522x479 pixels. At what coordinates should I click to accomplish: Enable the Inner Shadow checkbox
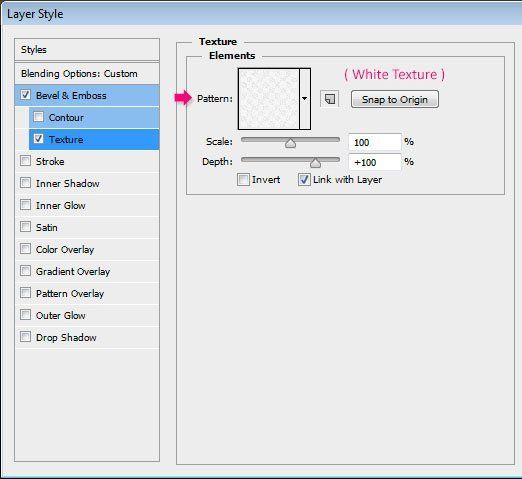point(26,183)
